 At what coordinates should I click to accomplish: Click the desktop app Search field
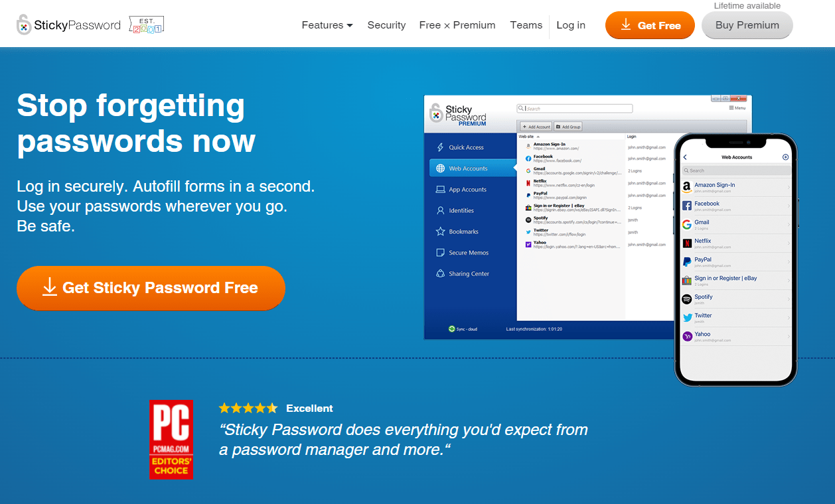[575, 108]
